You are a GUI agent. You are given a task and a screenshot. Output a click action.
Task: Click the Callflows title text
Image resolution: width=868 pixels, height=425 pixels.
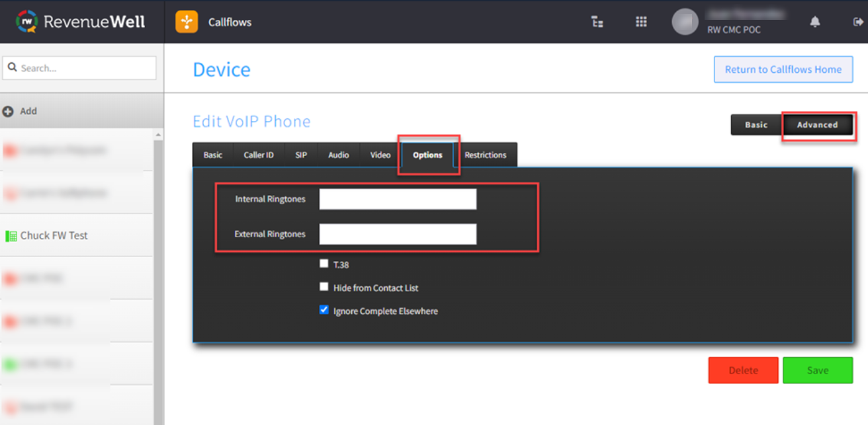[x=230, y=22]
